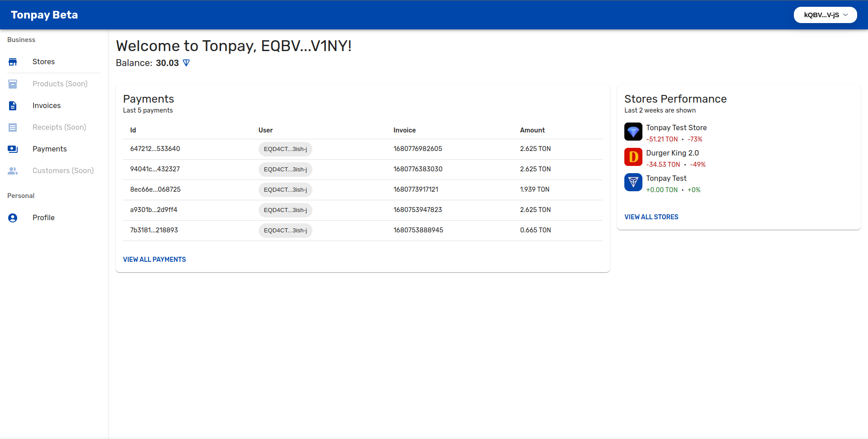
Task: Click the Profile avatar icon
Action: tap(13, 217)
